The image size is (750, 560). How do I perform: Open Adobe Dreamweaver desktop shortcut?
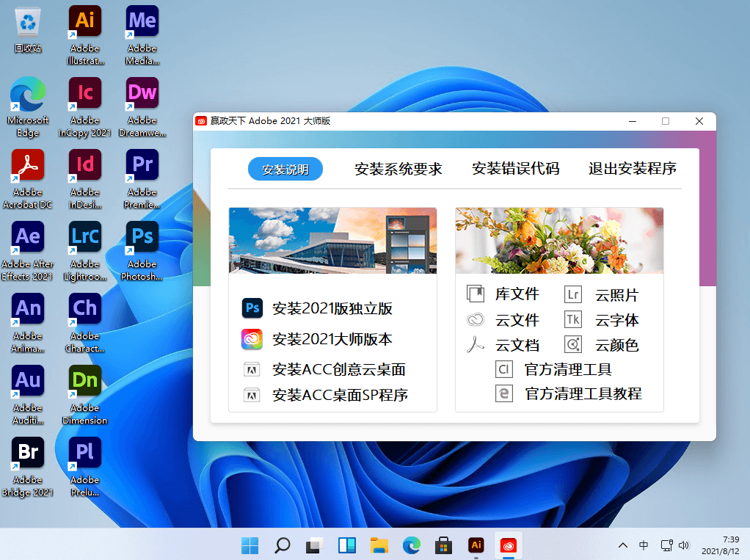142,107
